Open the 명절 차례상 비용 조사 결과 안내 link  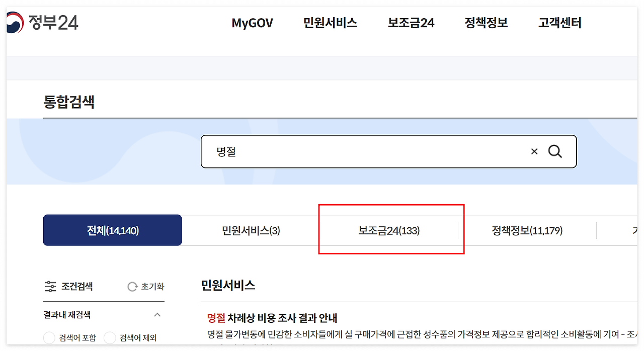pos(272,318)
